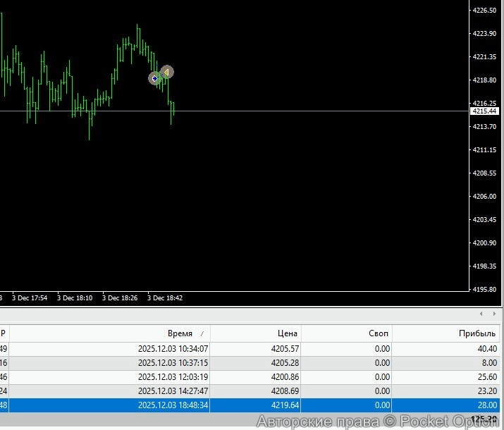
Task: Select the trade row priced 4205.28
Action: (x=285, y=363)
